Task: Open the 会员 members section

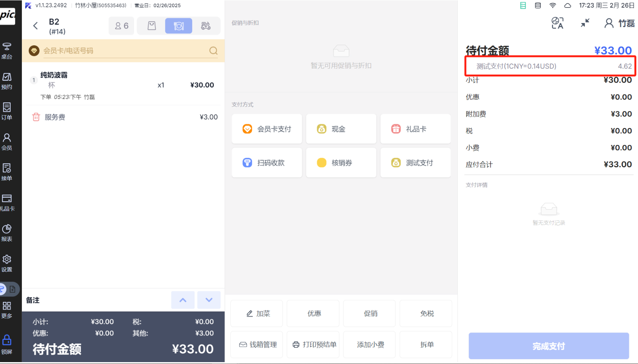Action: [x=7, y=142]
